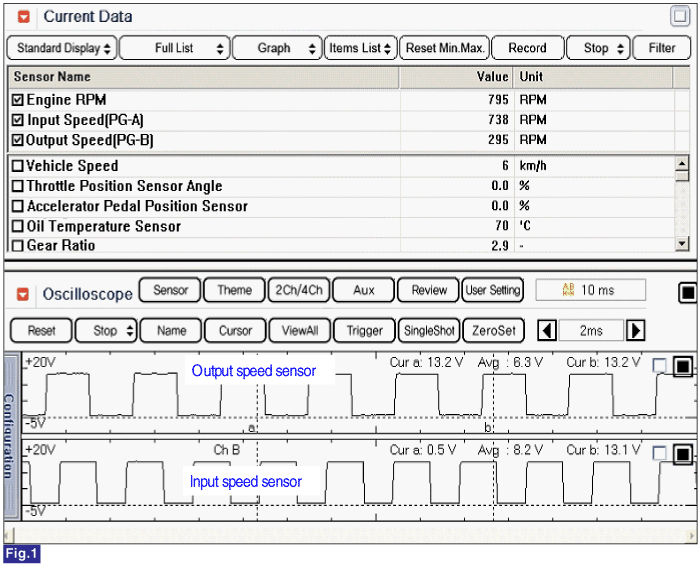Select the 2Ch/4Ch channel mode button
This screenshot has height=565, width=700.
(x=296, y=290)
